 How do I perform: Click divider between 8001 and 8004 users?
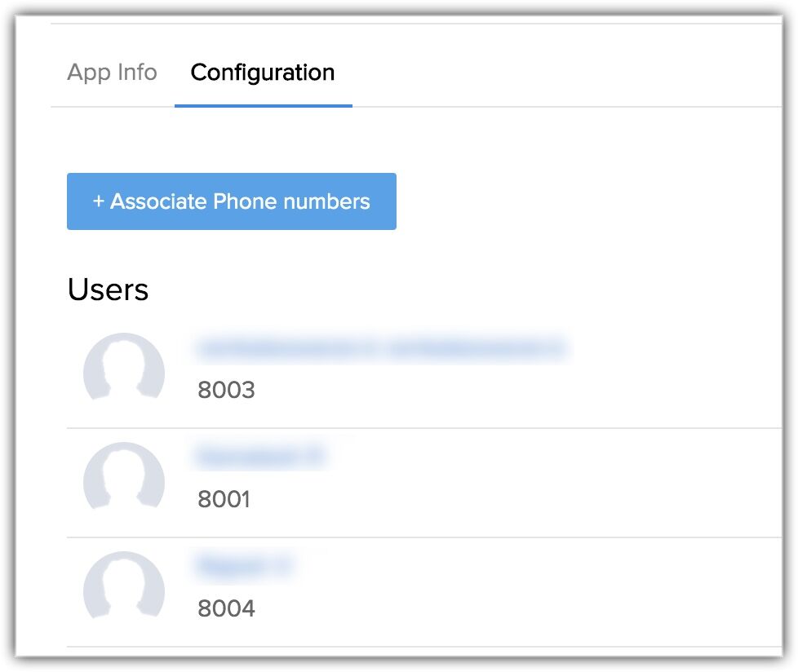click(424, 537)
